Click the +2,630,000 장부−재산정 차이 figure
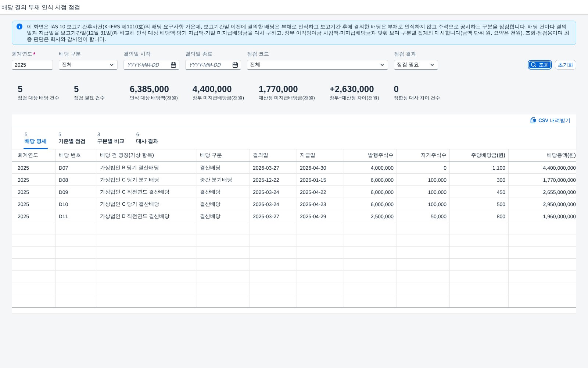 click(352, 89)
